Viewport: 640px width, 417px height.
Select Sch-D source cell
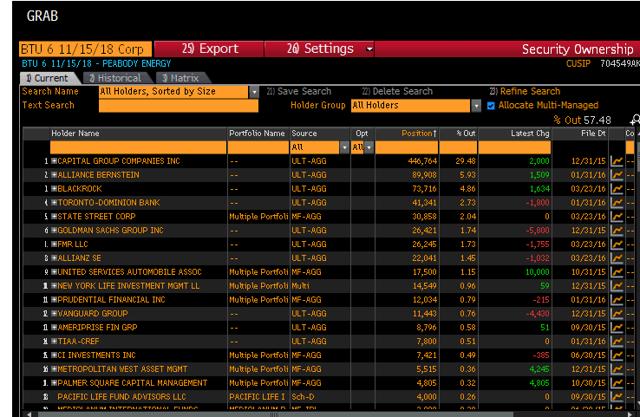tap(302, 397)
